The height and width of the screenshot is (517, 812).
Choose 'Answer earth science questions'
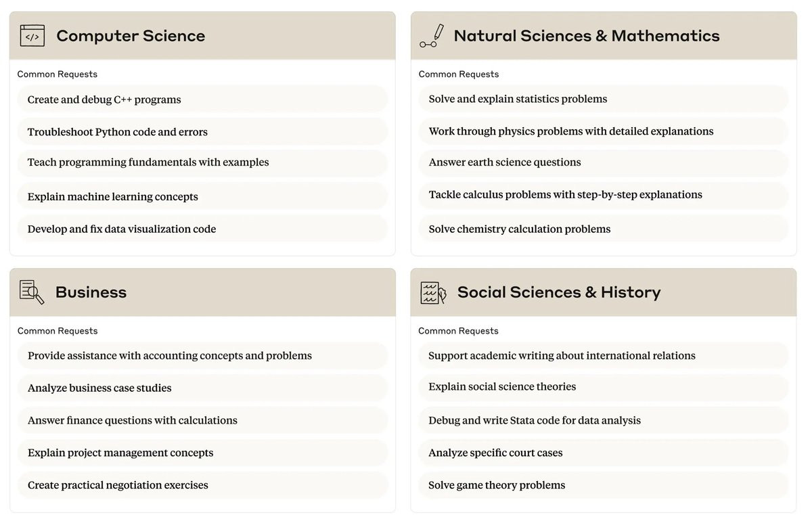(505, 162)
